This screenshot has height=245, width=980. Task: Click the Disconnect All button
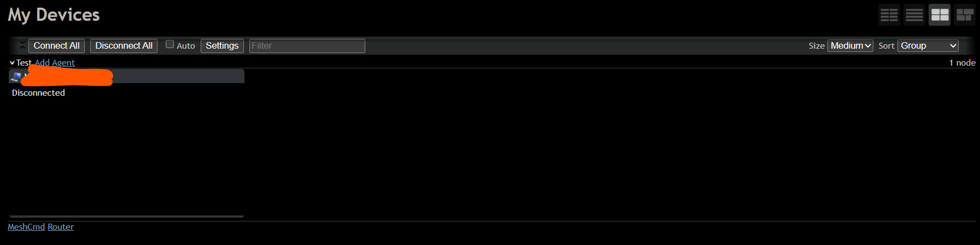click(124, 46)
